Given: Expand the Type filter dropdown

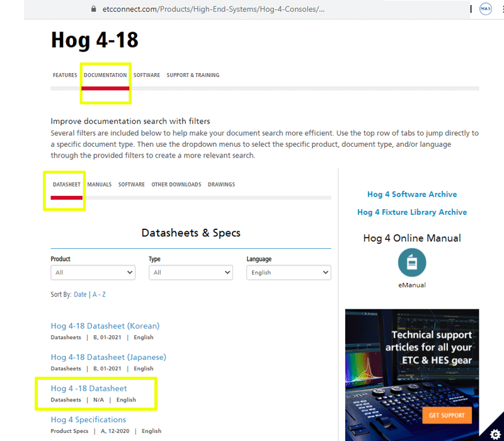Looking at the screenshot, I should (191, 273).
